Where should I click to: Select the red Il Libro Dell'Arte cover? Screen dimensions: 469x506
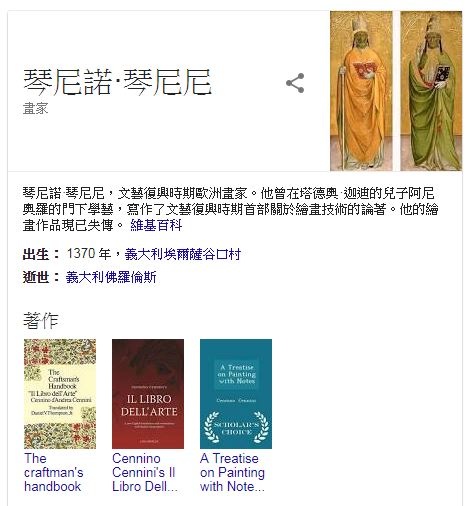pyautogui.click(x=148, y=394)
